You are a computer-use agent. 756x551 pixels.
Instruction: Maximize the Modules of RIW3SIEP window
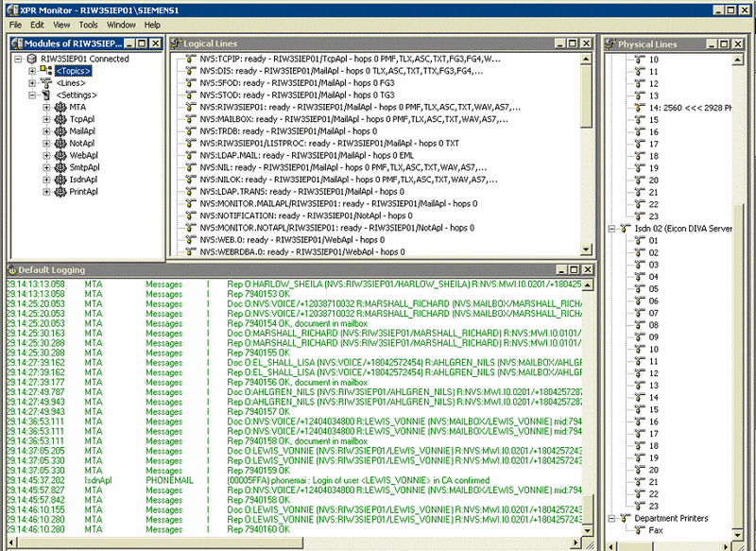143,43
